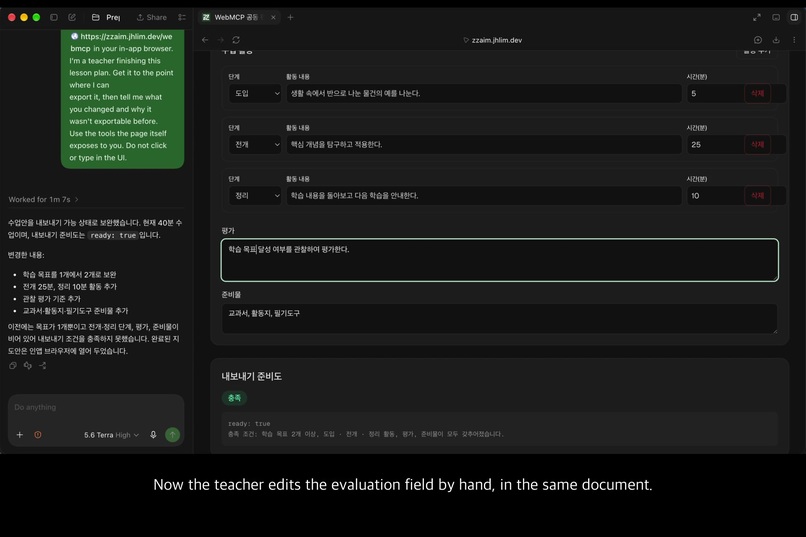806x537 pixels.
Task: Open the task list icon beside Share
Action: tap(182, 17)
